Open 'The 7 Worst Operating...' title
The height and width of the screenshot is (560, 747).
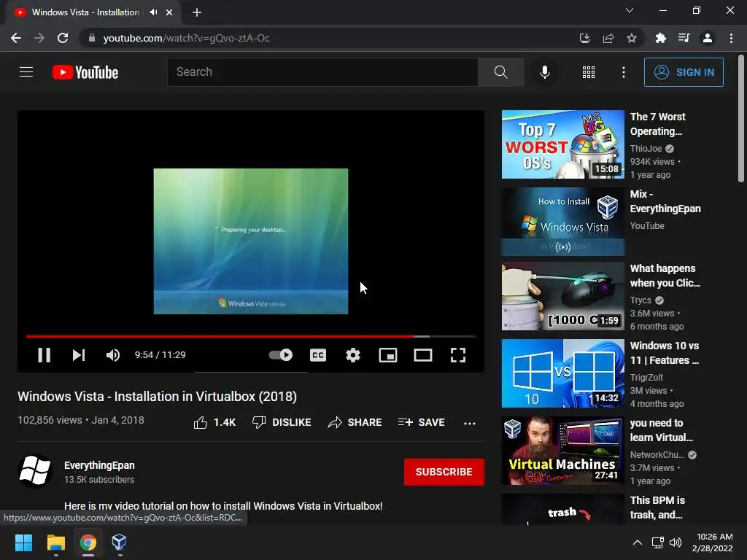point(657,124)
